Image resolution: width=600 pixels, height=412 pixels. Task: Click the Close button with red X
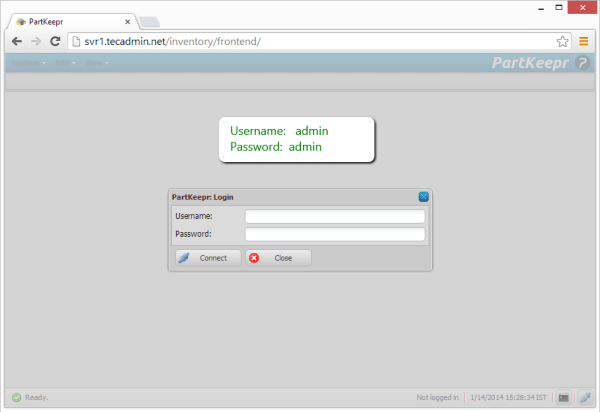tap(278, 258)
